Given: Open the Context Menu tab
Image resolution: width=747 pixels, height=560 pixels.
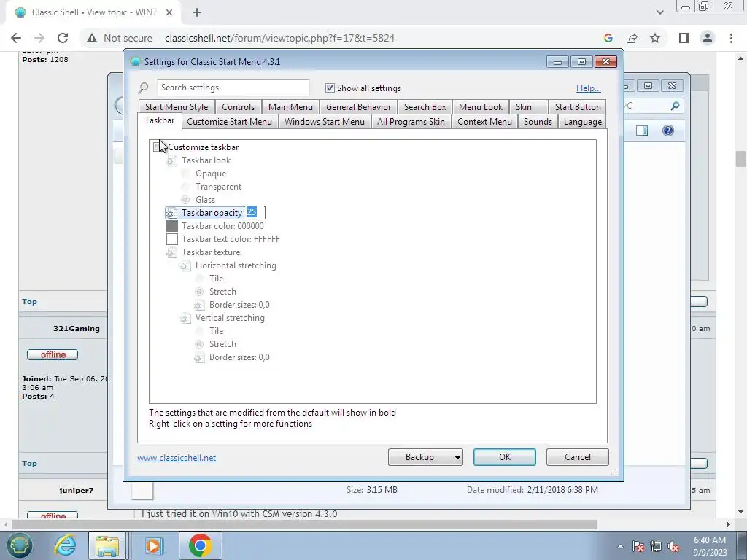Looking at the screenshot, I should coord(484,122).
